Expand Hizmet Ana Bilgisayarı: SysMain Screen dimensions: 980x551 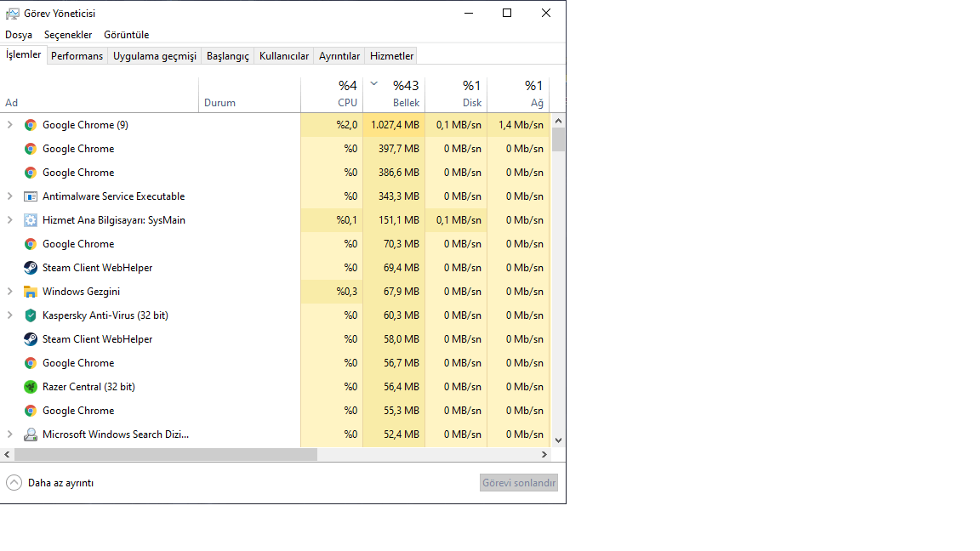[10, 220]
